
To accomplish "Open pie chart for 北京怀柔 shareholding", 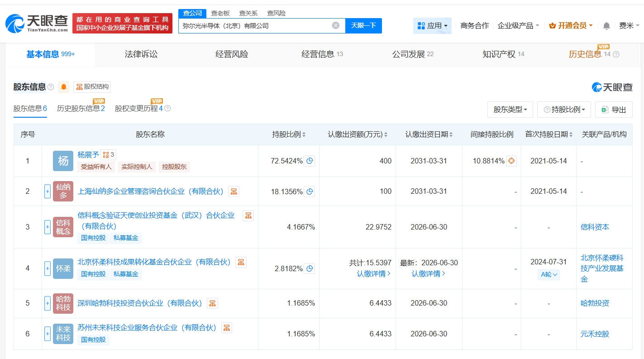I will (310, 268).
